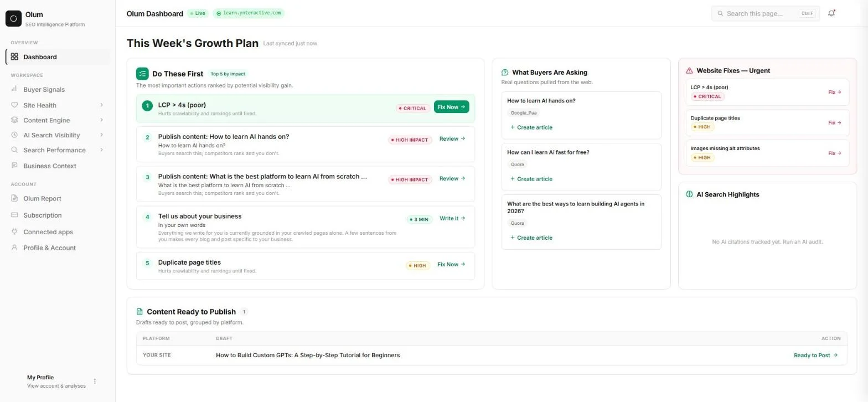Create article for 'learn AI hands on' question
Screen dimensions: 868x402
tap(531, 127)
